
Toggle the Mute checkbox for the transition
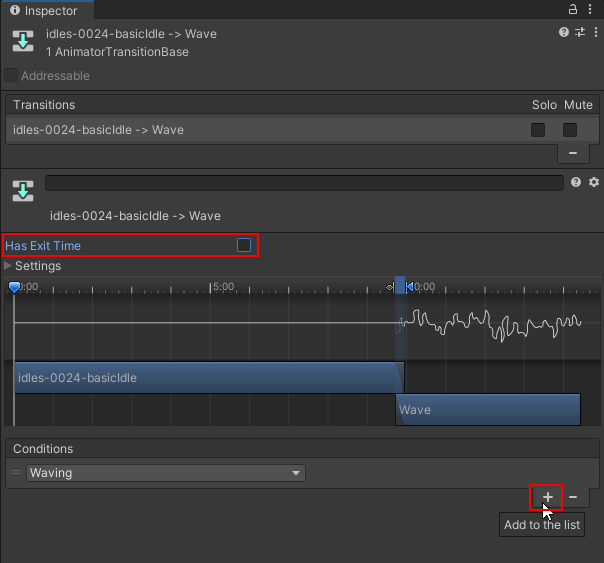(x=570, y=130)
